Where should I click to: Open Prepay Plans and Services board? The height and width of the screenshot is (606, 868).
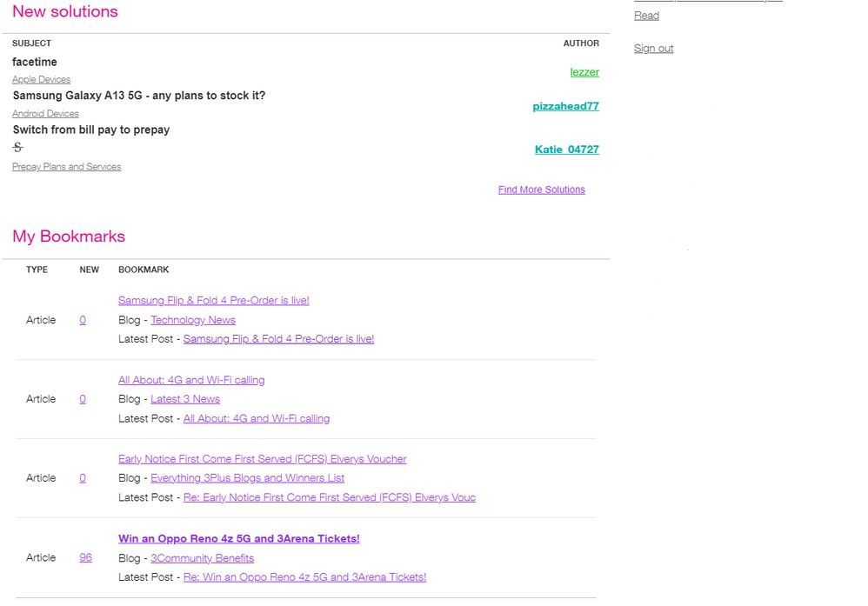click(x=66, y=167)
